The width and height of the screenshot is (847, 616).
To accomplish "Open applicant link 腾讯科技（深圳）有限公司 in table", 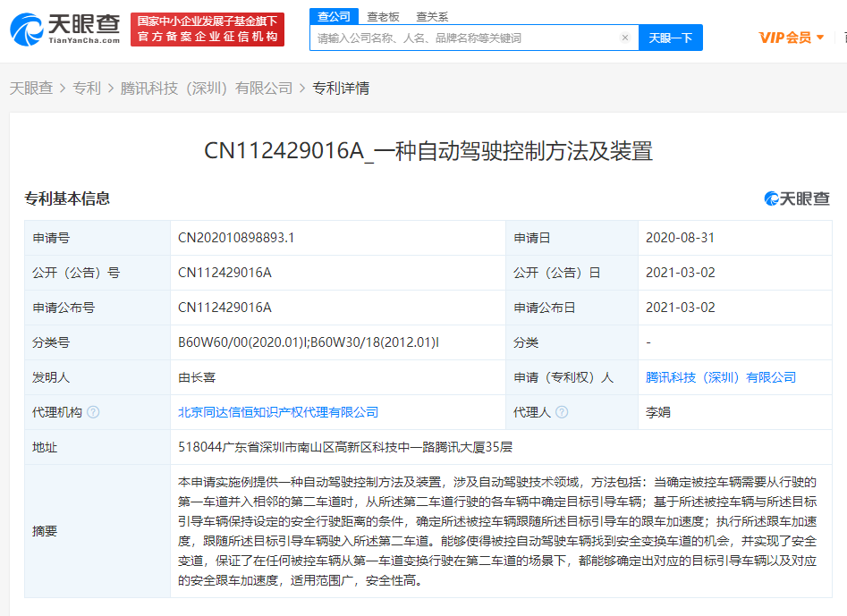I will (x=721, y=377).
